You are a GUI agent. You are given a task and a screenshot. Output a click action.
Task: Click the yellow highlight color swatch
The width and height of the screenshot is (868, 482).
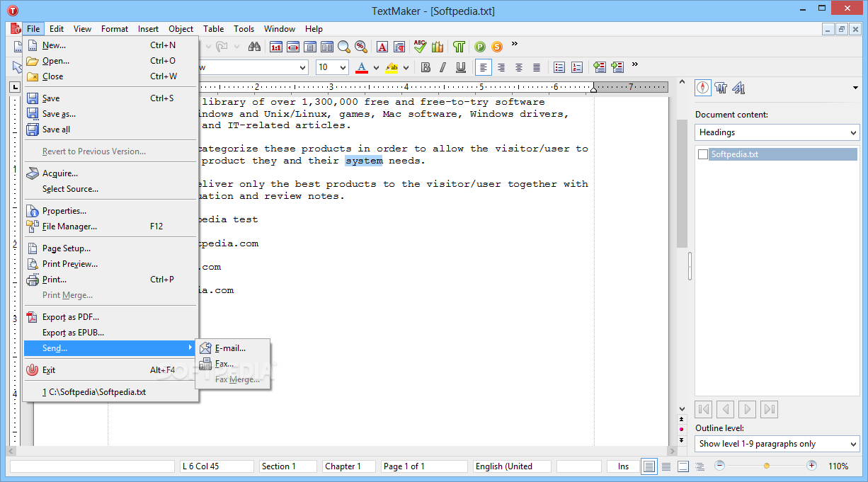click(392, 67)
